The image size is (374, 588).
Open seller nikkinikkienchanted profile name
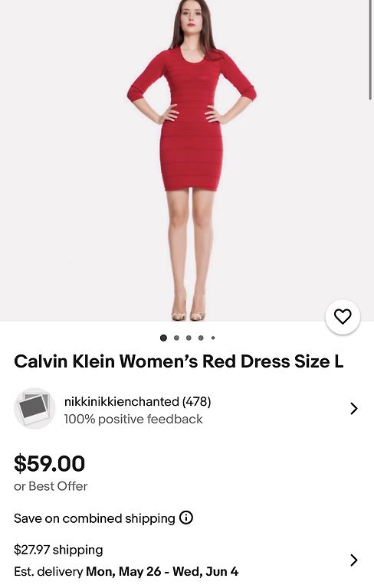tap(137, 402)
